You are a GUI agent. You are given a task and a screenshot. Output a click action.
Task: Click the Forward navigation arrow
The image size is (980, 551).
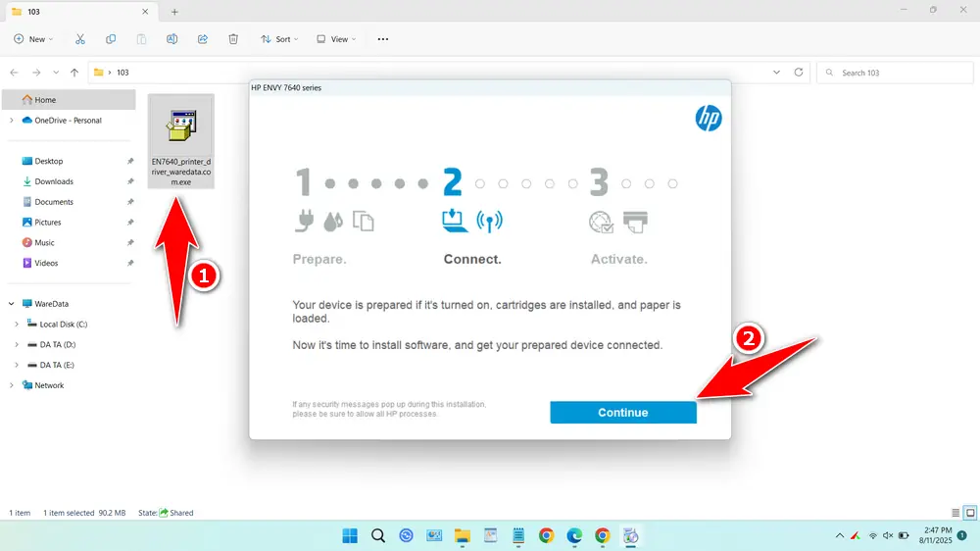[x=36, y=73]
